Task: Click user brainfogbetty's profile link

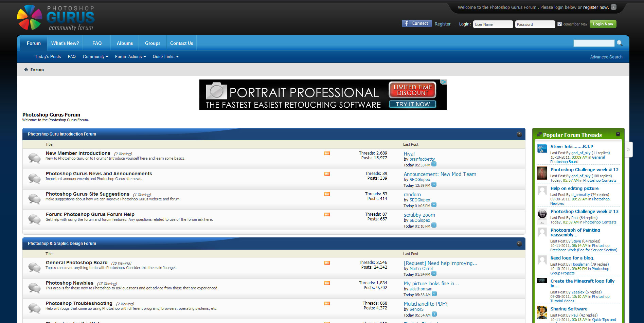Action: point(422,159)
